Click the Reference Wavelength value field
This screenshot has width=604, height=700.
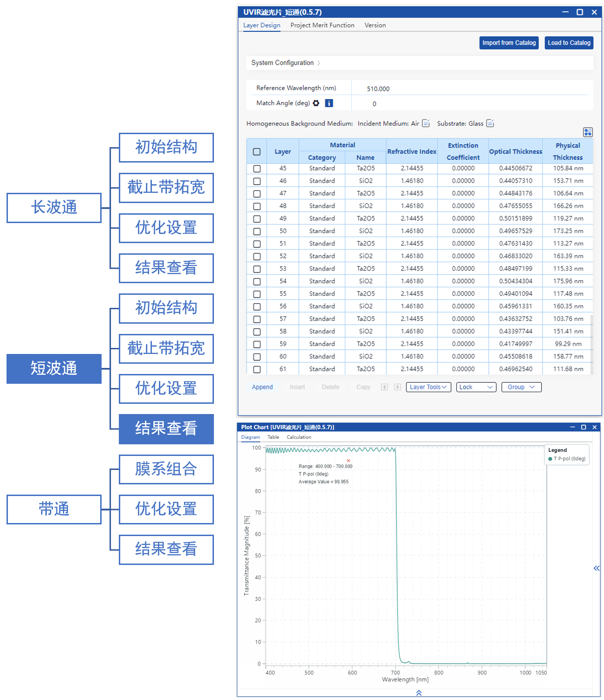[x=378, y=88]
